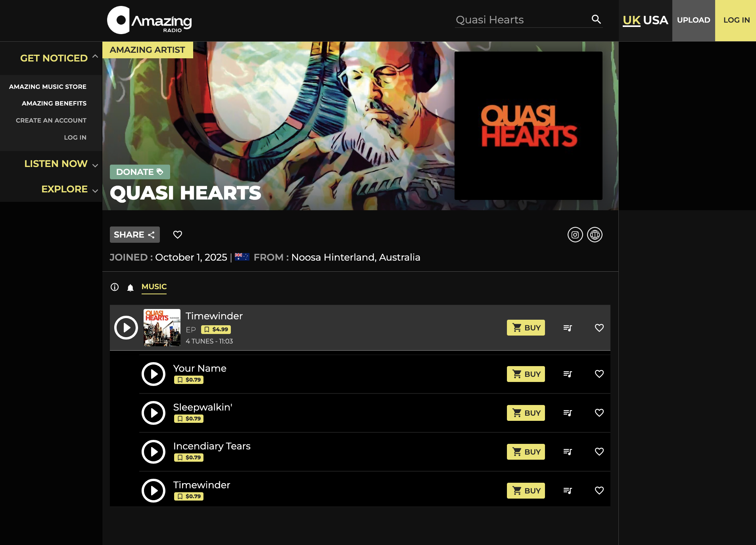The image size is (756, 545).
Task: Like the Timewinder EP with the heart
Action: [599, 328]
